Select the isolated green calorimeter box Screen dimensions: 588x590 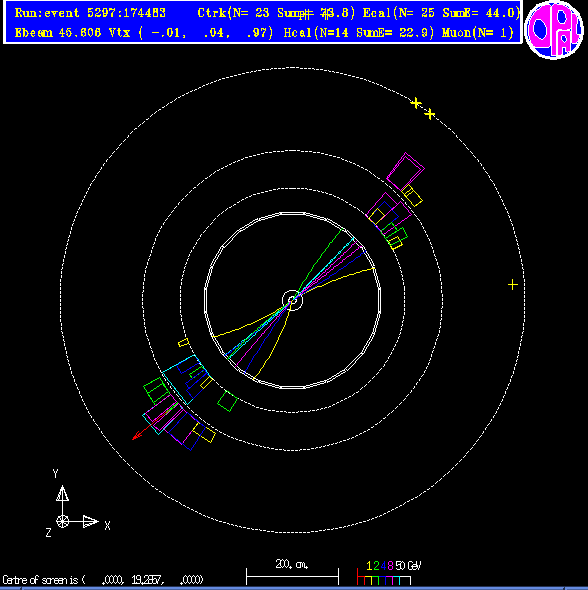(x=228, y=401)
